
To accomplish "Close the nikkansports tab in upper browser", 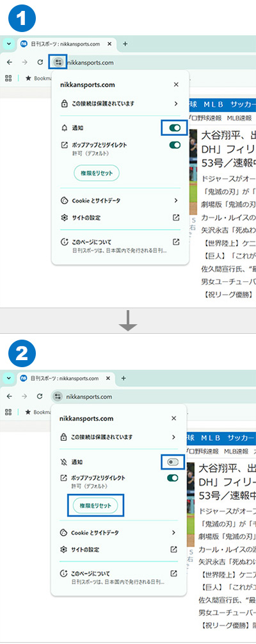I will tap(109, 44).
